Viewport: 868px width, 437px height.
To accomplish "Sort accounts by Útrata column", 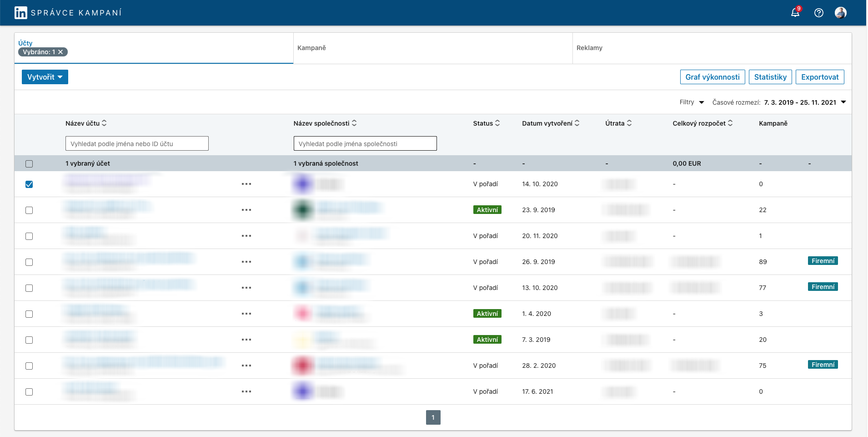I will tap(629, 123).
